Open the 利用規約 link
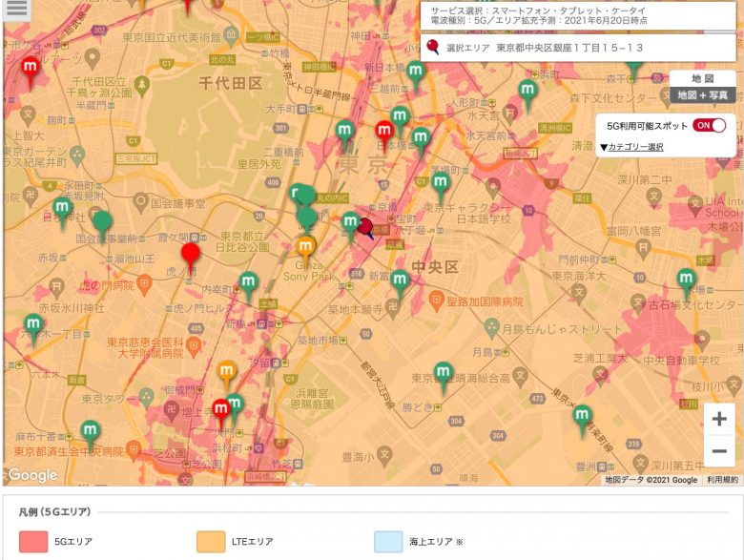 pos(722,480)
